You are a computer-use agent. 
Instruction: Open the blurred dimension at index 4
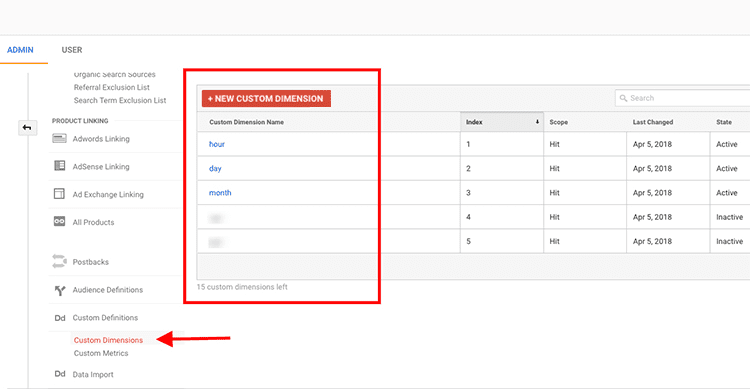click(216, 218)
